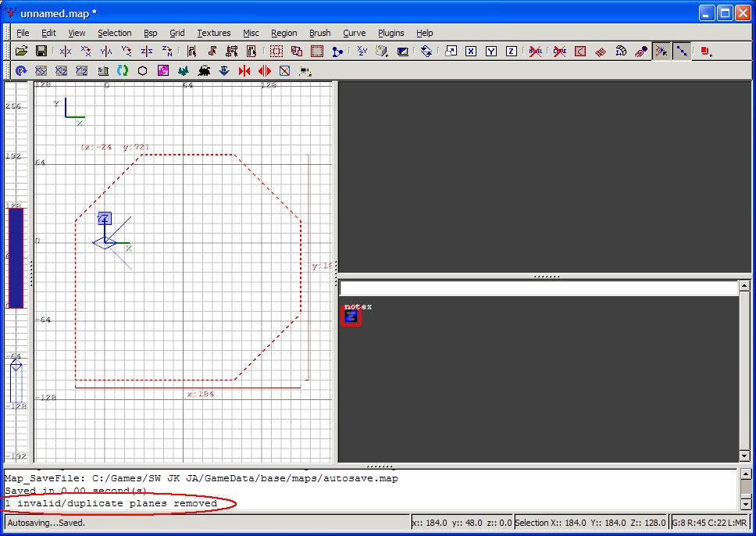Flip the selection along the X axis
The width and height of the screenshot is (756, 536).
[65, 51]
